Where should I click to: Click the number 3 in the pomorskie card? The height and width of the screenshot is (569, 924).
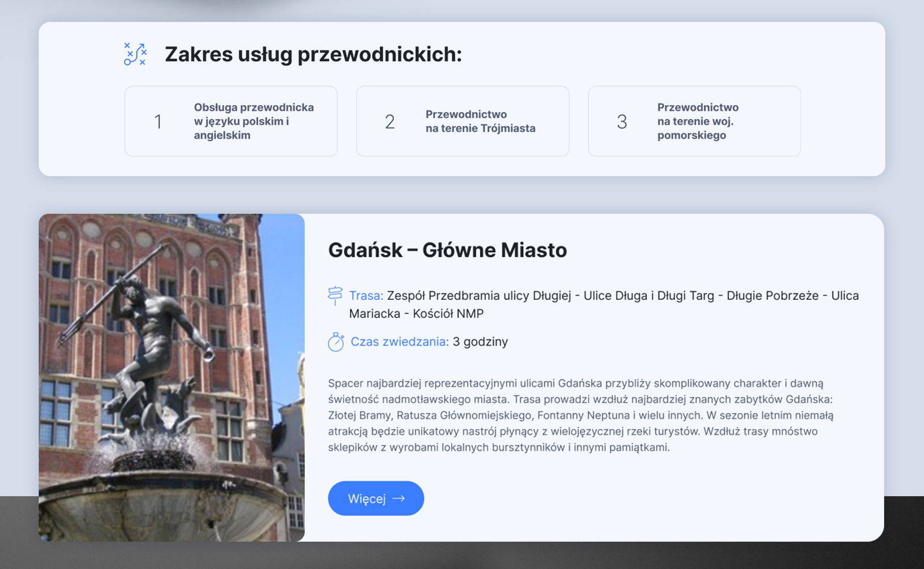(622, 121)
